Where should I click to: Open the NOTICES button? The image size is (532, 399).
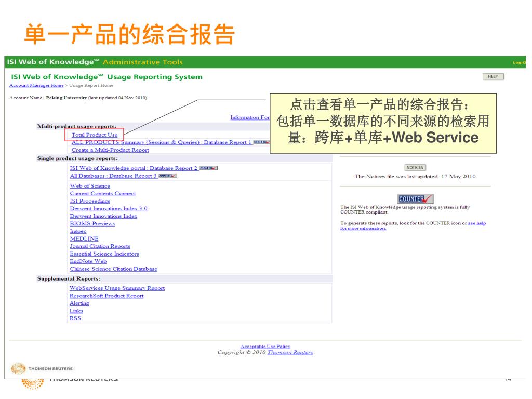click(x=415, y=168)
